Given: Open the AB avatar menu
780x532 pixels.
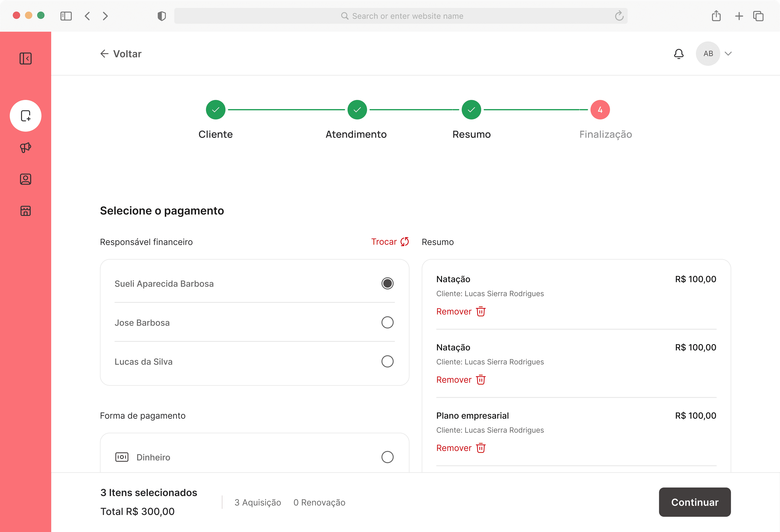Looking at the screenshot, I should coord(708,54).
